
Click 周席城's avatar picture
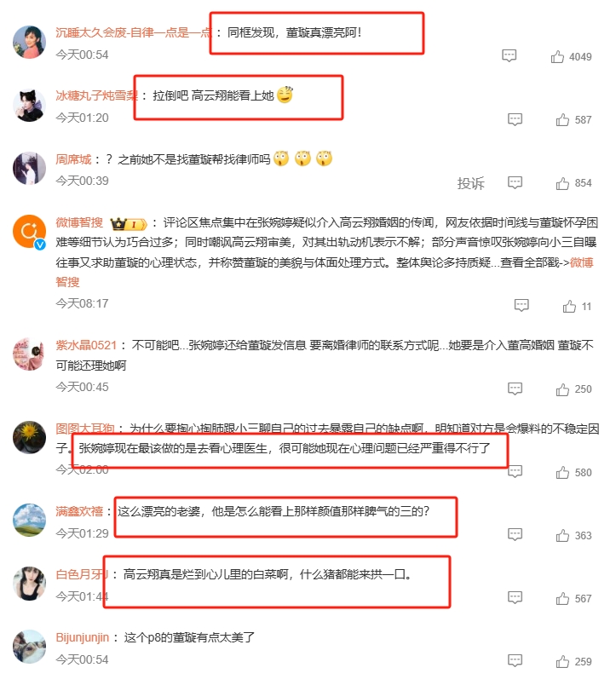(29, 168)
